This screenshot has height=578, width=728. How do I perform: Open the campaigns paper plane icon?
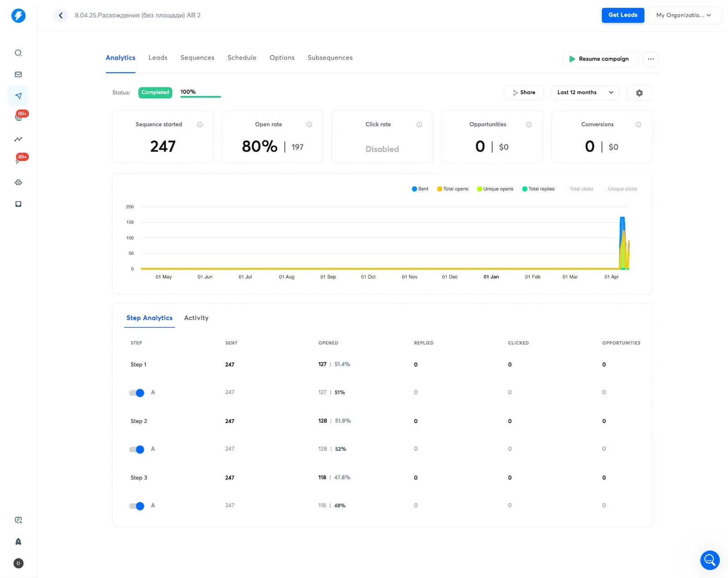point(18,96)
